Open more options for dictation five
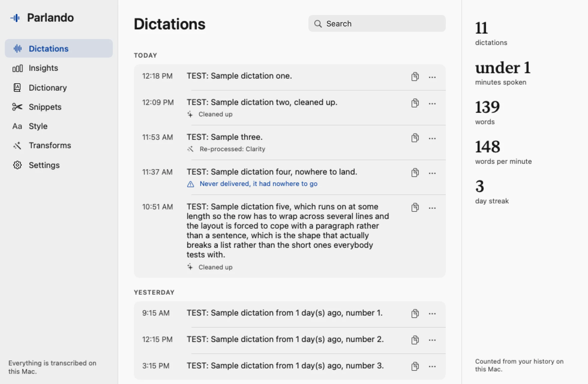Screen dimensions: 588x384 tap(432, 208)
